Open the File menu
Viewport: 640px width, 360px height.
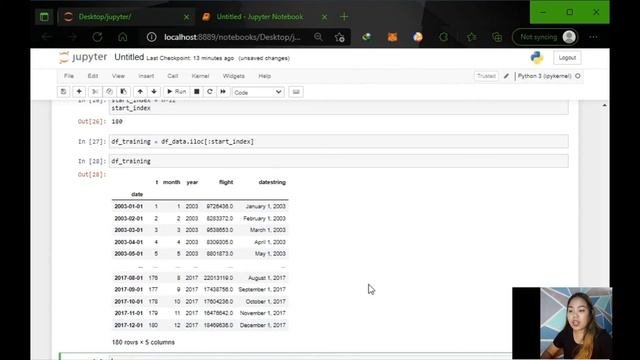pyautogui.click(x=69, y=76)
